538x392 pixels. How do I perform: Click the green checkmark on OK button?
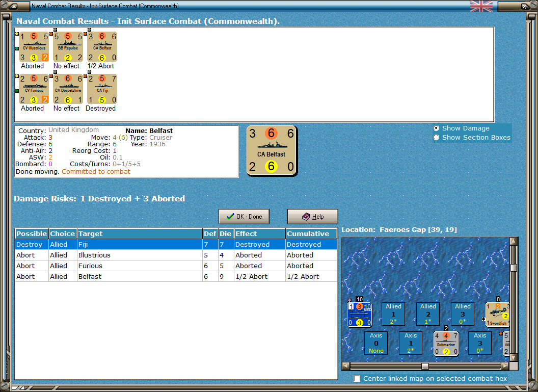(x=230, y=217)
